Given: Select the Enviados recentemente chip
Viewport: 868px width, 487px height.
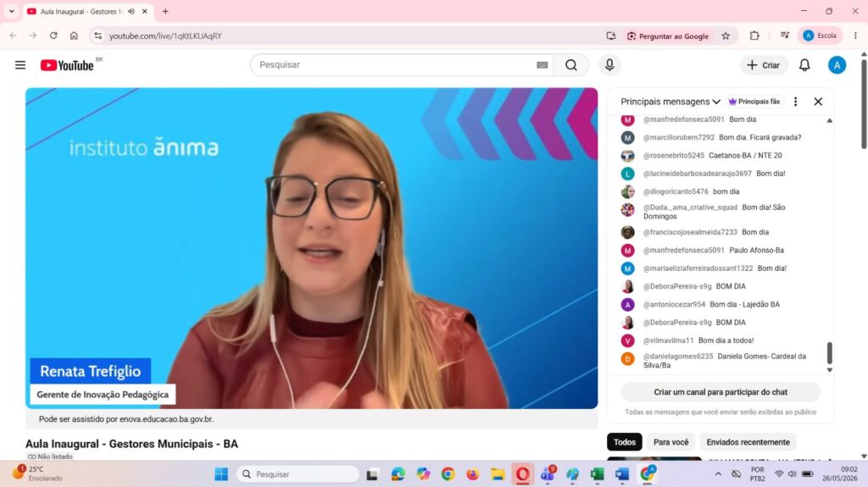Looking at the screenshot, I should (x=748, y=442).
